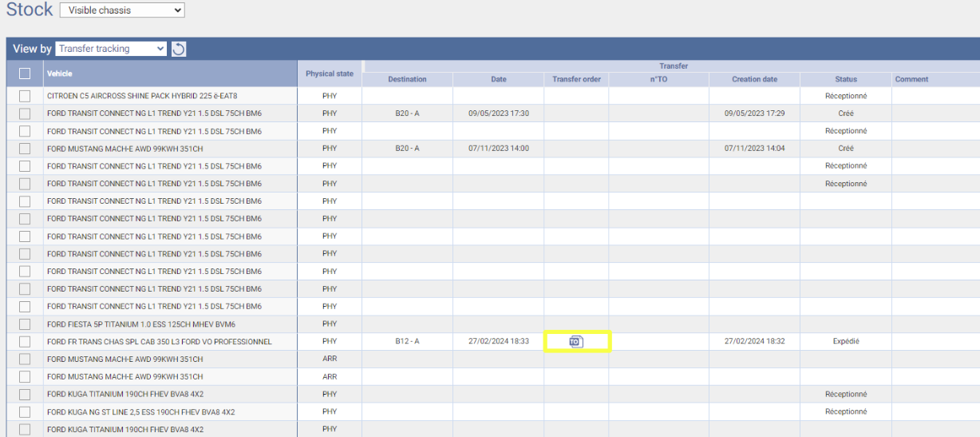Click the B12 - A destination cell
Viewport: 980px width, 437px height.
pyautogui.click(x=407, y=342)
